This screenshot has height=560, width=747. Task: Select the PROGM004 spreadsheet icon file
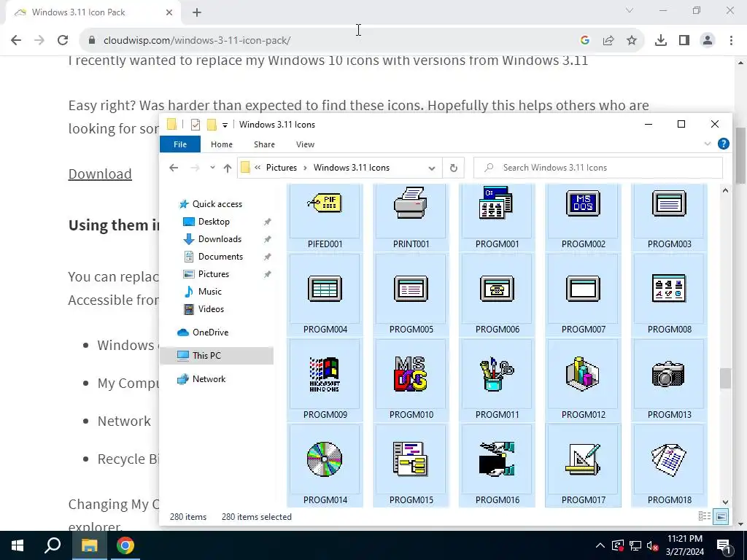coord(325,295)
